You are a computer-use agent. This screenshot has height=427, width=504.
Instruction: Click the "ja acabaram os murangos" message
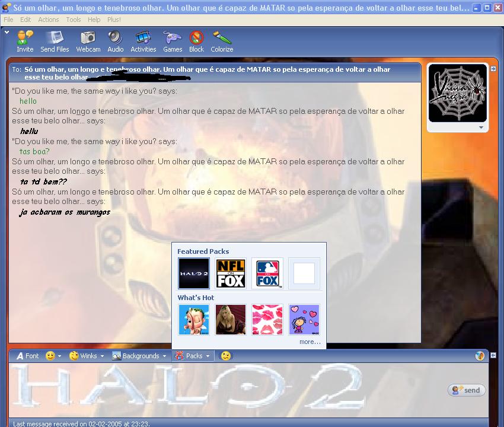coord(65,212)
